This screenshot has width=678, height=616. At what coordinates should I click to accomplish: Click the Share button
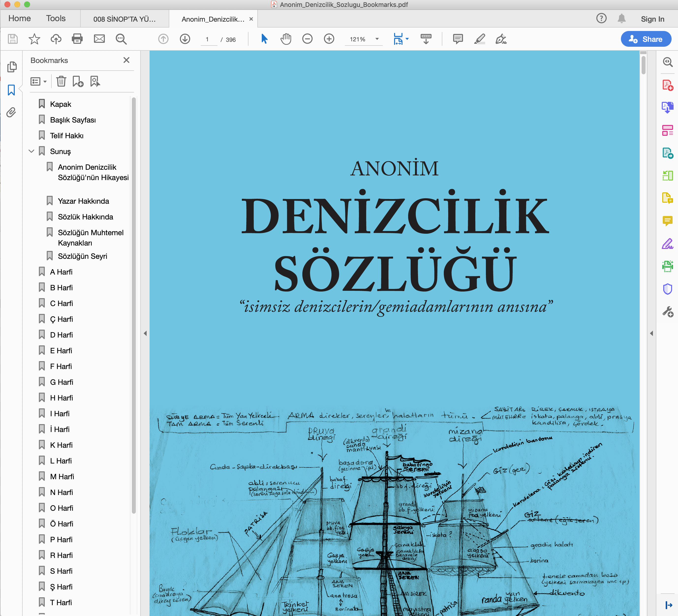click(x=646, y=39)
